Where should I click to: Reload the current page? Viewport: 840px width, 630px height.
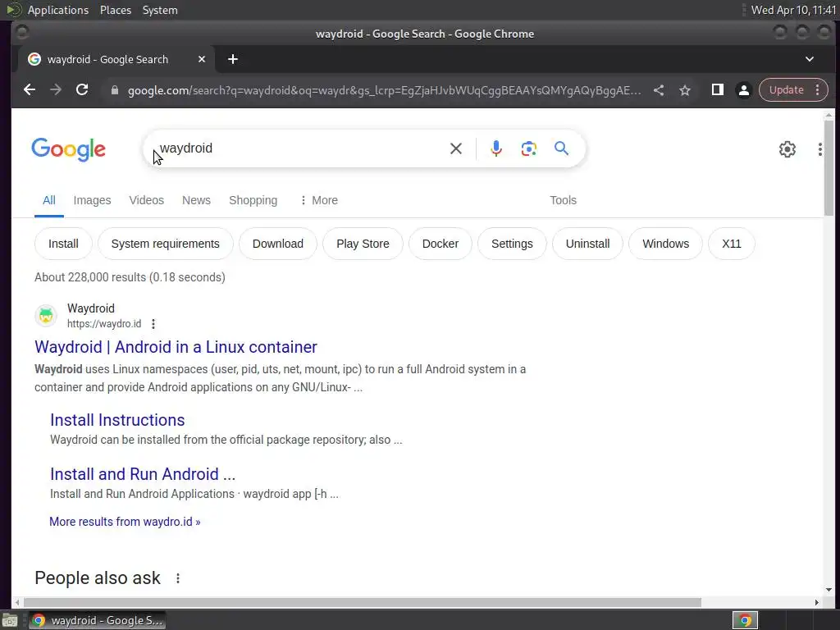[x=82, y=90]
